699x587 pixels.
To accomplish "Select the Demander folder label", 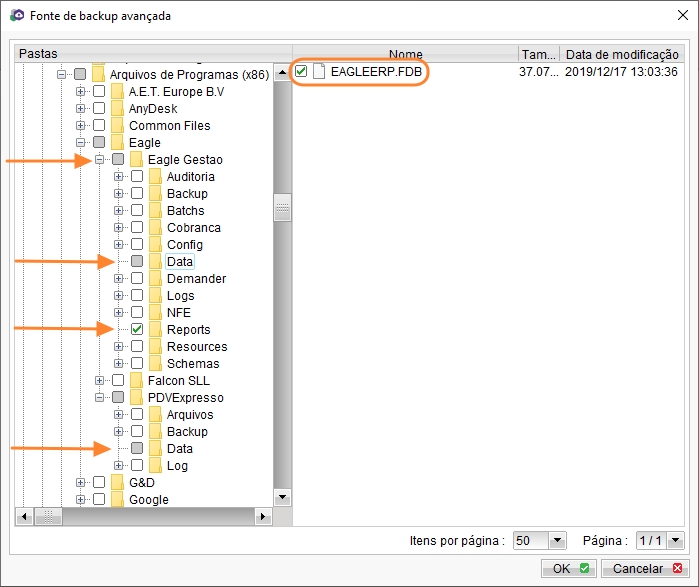I will pos(196,279).
